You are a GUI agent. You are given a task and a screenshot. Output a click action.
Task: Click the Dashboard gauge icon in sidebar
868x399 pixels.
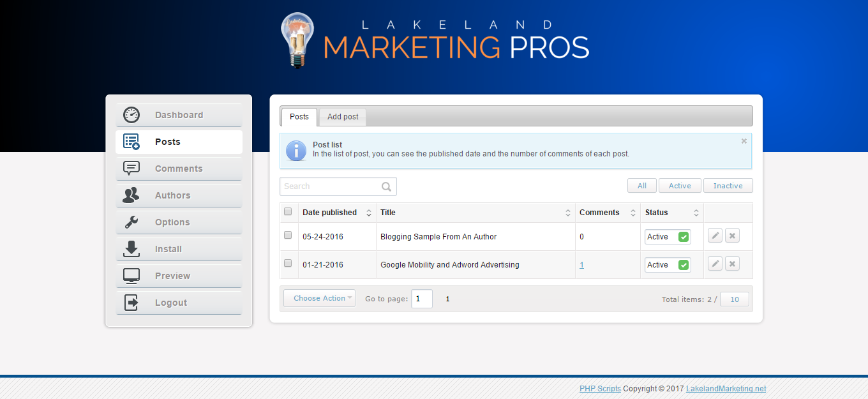click(131, 115)
